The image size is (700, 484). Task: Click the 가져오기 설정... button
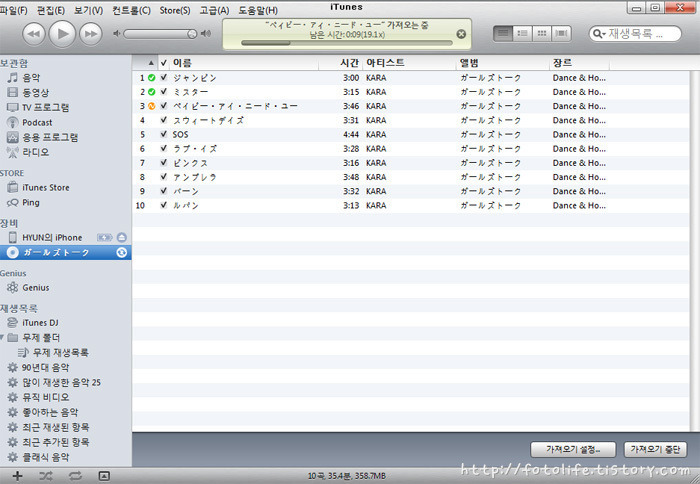573,449
